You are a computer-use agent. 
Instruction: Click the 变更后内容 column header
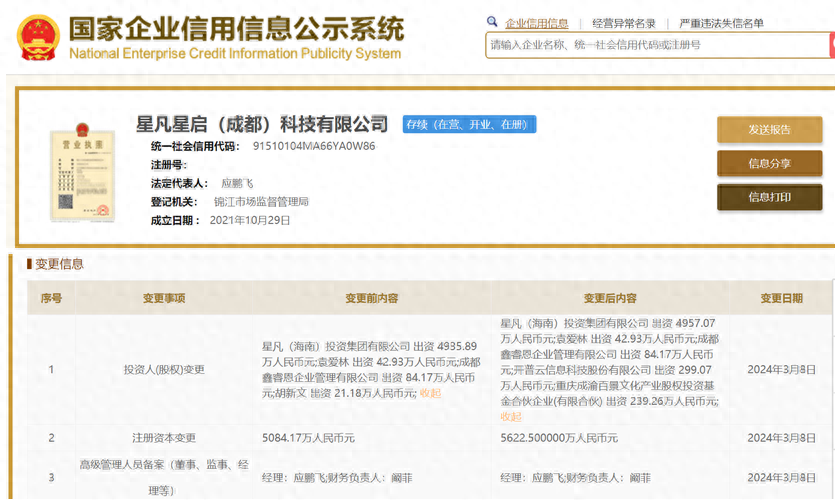(x=610, y=298)
